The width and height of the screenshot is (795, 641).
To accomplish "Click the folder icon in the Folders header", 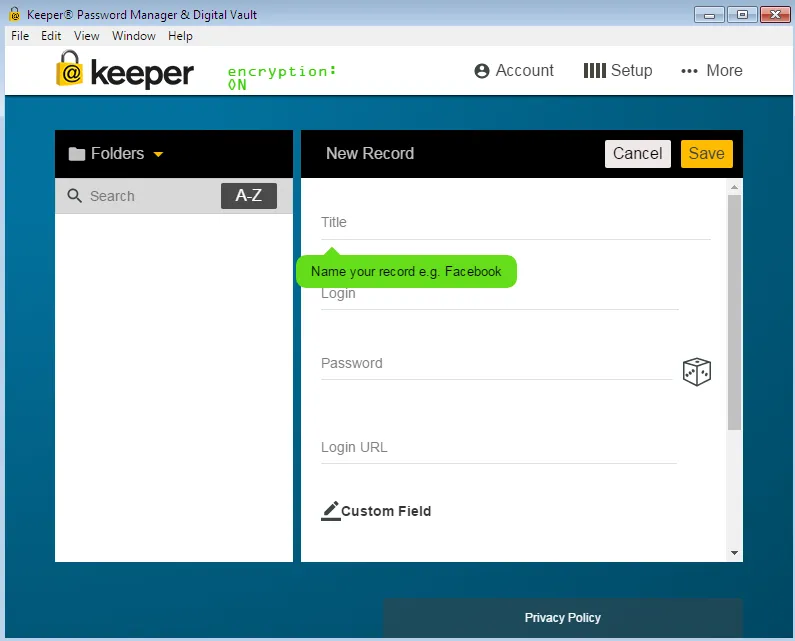I will [77, 154].
